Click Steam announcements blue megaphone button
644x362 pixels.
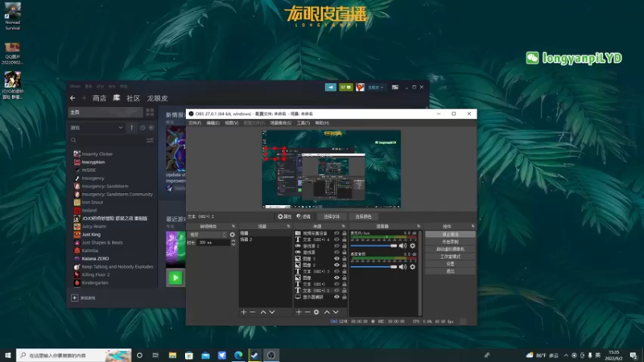tap(331, 87)
